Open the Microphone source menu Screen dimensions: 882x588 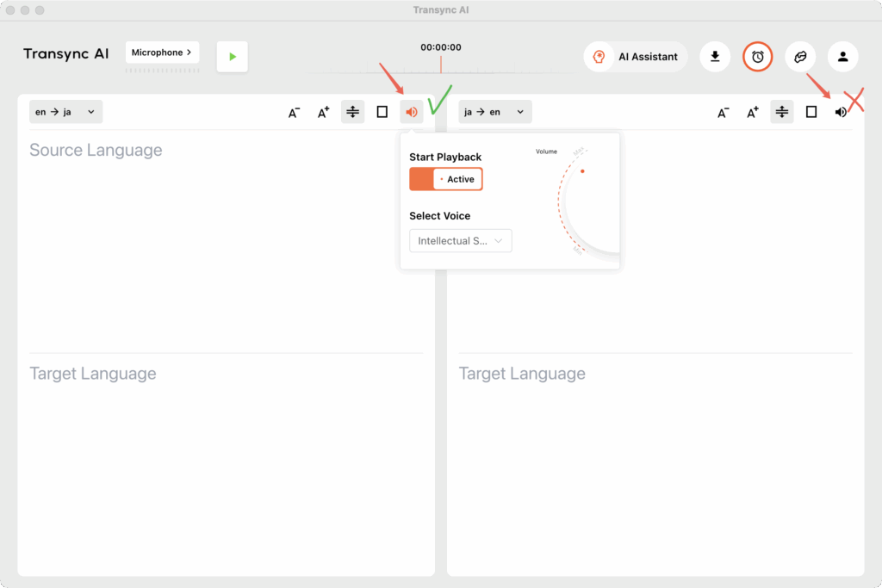pyautogui.click(x=162, y=53)
